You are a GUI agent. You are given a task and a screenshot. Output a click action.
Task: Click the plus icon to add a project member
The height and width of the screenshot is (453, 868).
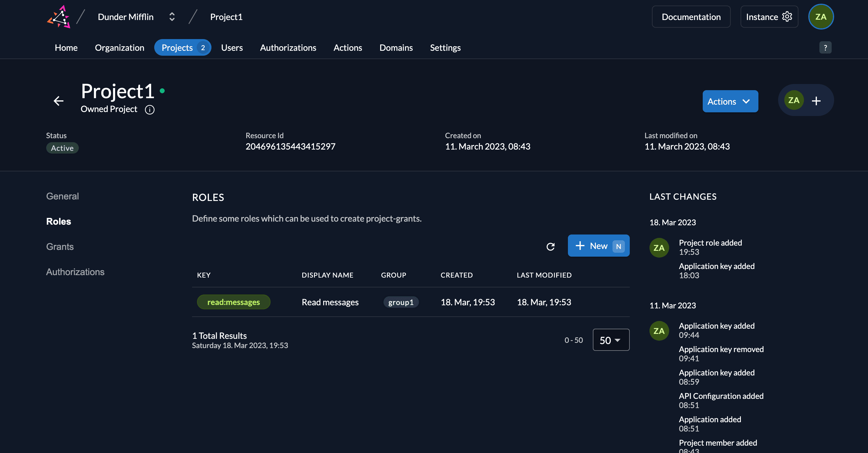point(816,101)
